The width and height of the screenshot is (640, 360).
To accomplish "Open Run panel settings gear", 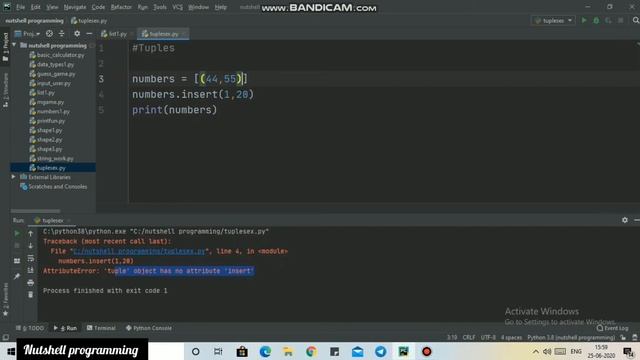I will 624,220.
